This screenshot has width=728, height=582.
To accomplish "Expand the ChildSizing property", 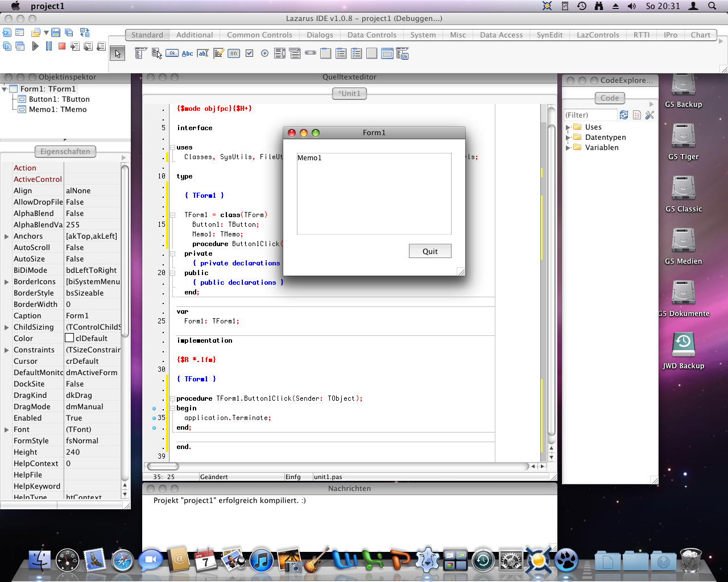I will point(6,327).
